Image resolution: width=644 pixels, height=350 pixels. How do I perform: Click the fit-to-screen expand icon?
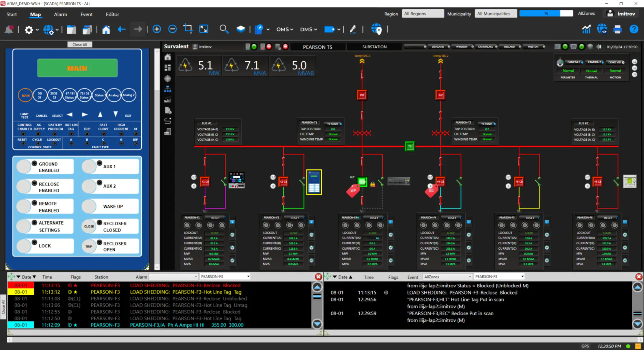tap(204, 29)
